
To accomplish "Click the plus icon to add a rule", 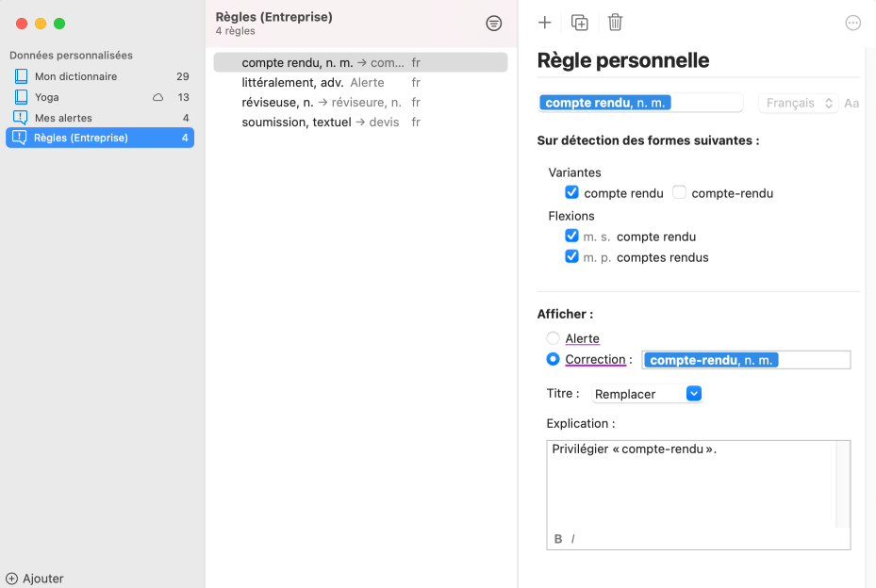I will pyautogui.click(x=544, y=23).
